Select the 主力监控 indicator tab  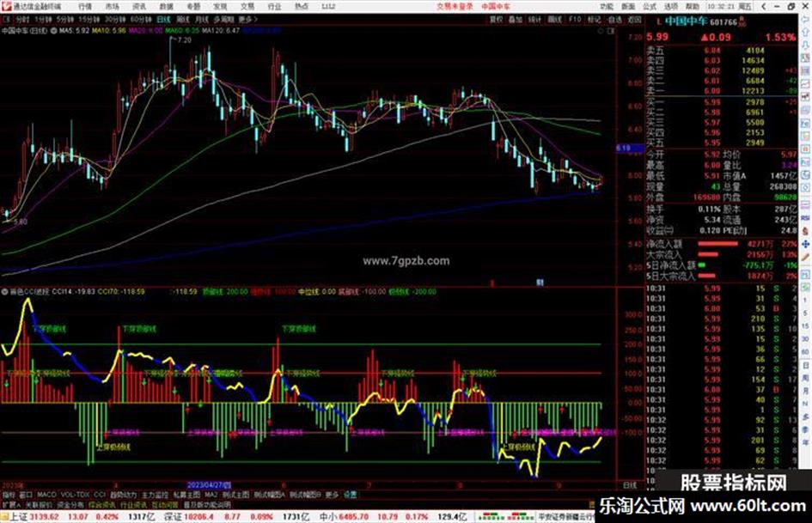coord(155,495)
